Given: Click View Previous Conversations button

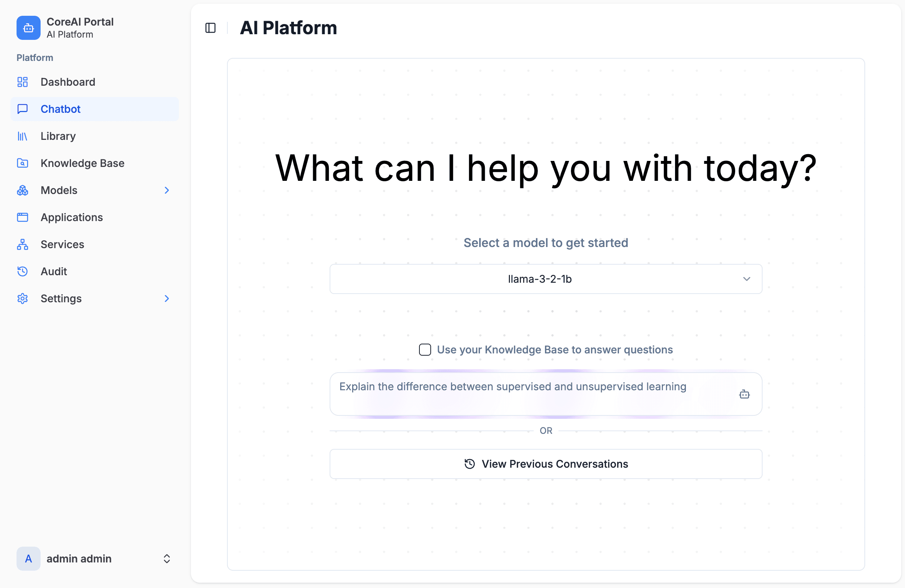Looking at the screenshot, I should pos(546,464).
